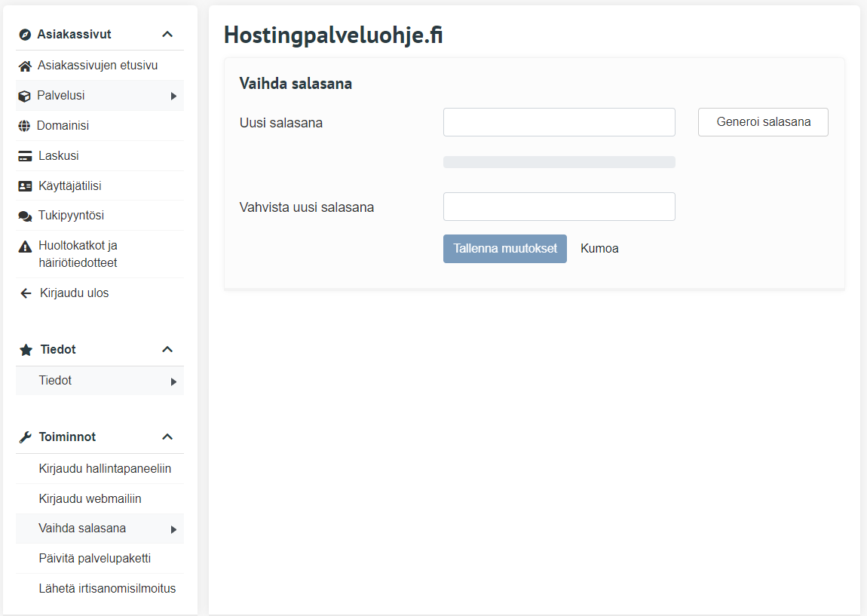Click the Generoi salasana button
The image size is (867, 616).
click(x=763, y=122)
